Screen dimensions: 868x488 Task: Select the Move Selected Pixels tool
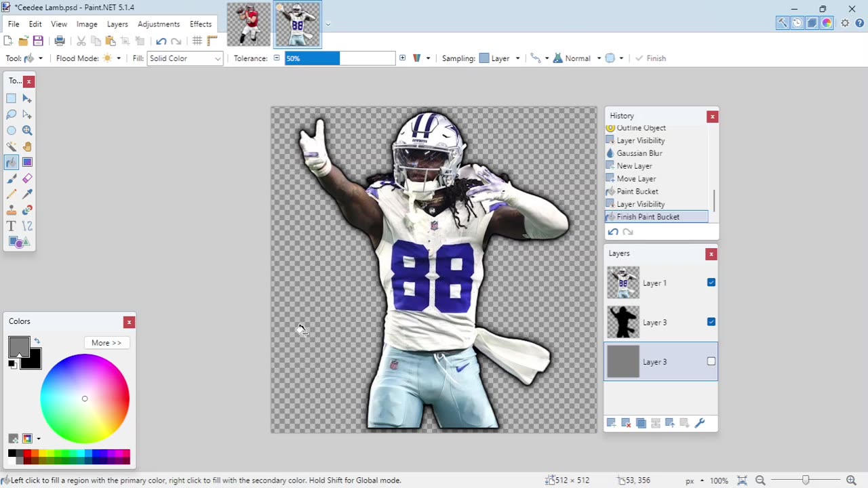point(27,98)
